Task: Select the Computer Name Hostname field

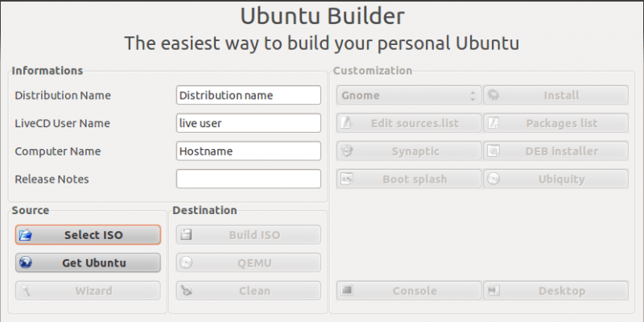Action: click(249, 151)
